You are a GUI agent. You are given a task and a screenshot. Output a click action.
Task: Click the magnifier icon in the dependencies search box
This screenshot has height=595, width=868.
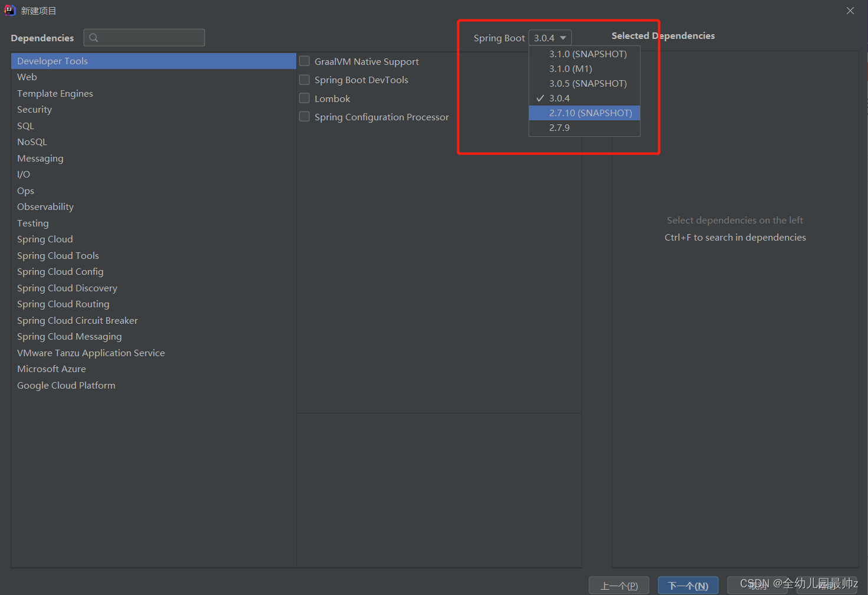tap(94, 38)
